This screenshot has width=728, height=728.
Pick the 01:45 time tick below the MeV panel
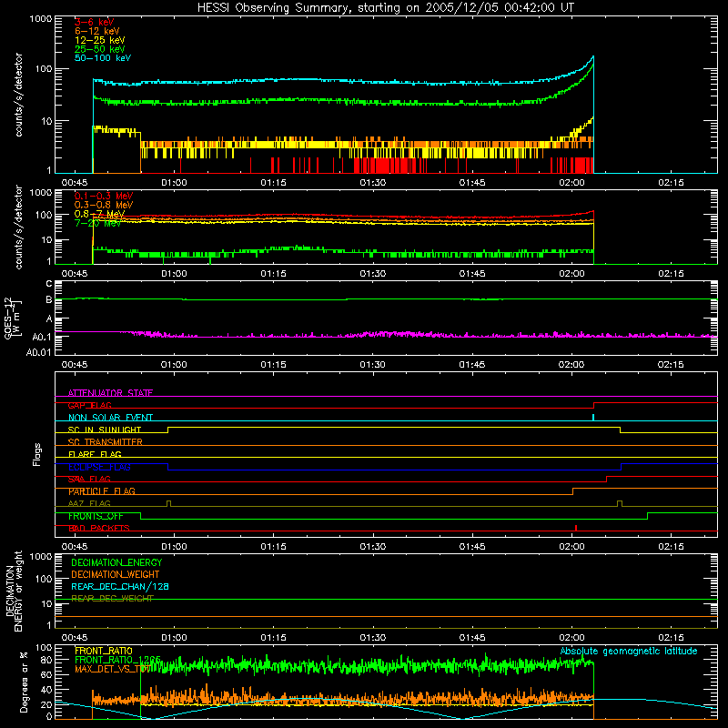click(472, 274)
